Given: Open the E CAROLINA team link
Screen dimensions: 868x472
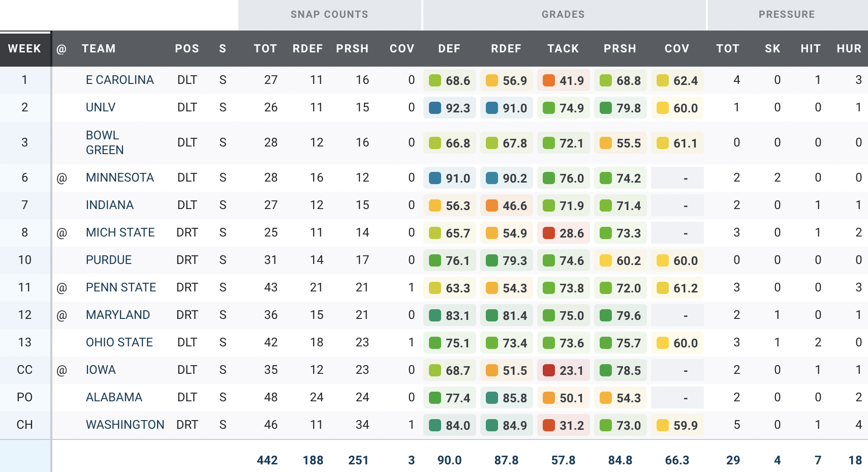Looking at the screenshot, I should point(119,80).
